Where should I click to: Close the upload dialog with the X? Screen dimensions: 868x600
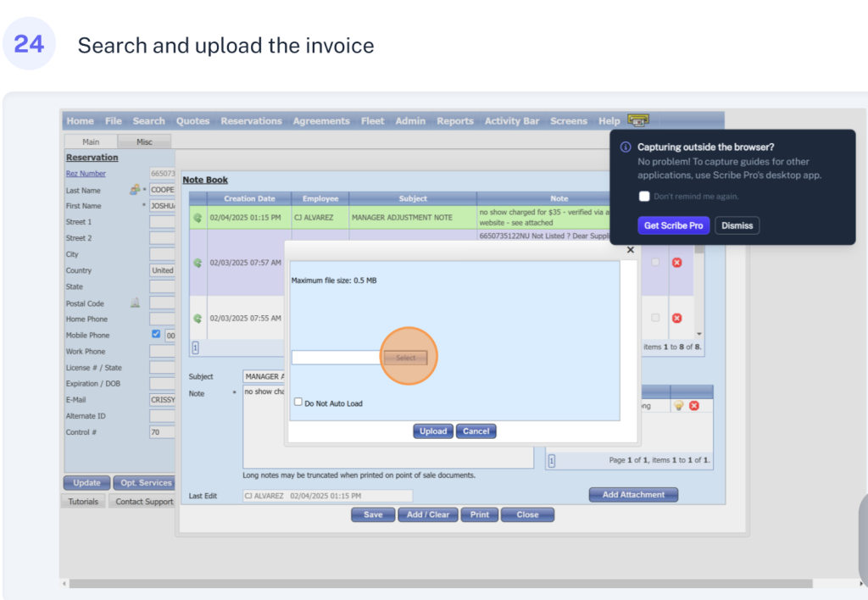click(630, 250)
